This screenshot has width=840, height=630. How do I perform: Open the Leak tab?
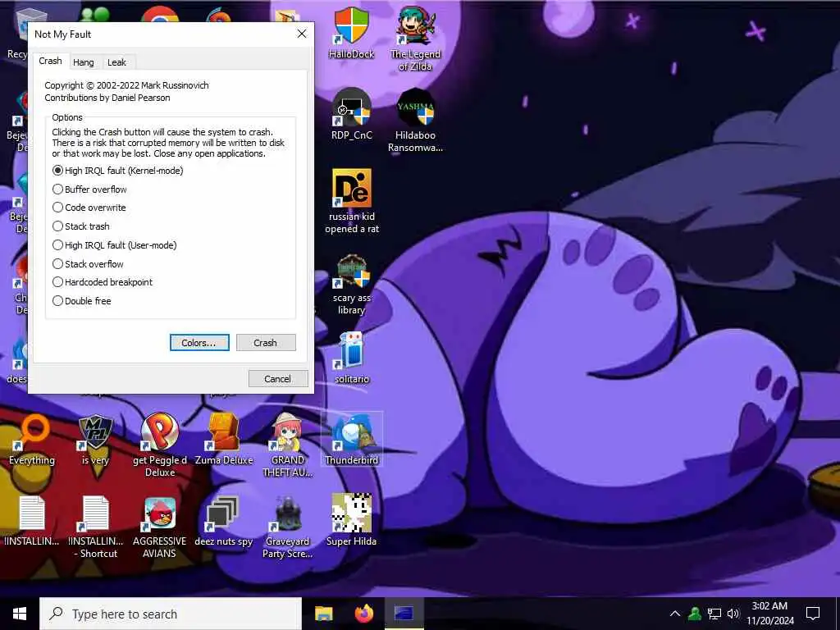pyautogui.click(x=116, y=62)
